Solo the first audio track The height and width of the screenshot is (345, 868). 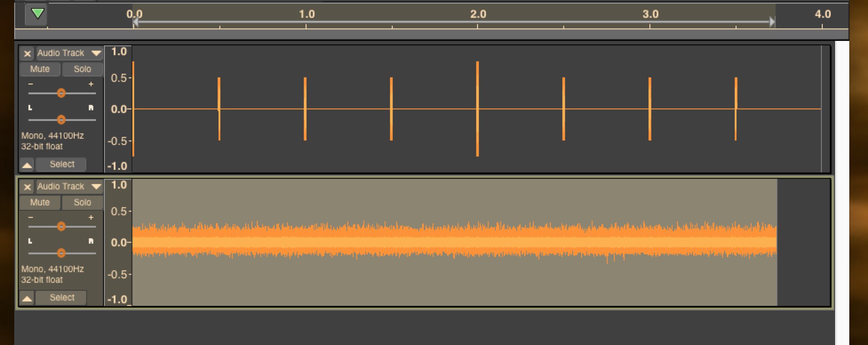(x=82, y=69)
